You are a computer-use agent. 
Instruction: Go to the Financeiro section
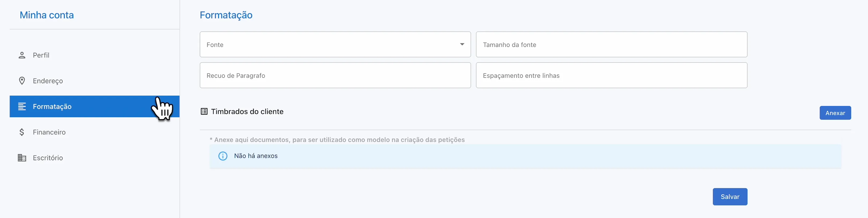tap(49, 132)
